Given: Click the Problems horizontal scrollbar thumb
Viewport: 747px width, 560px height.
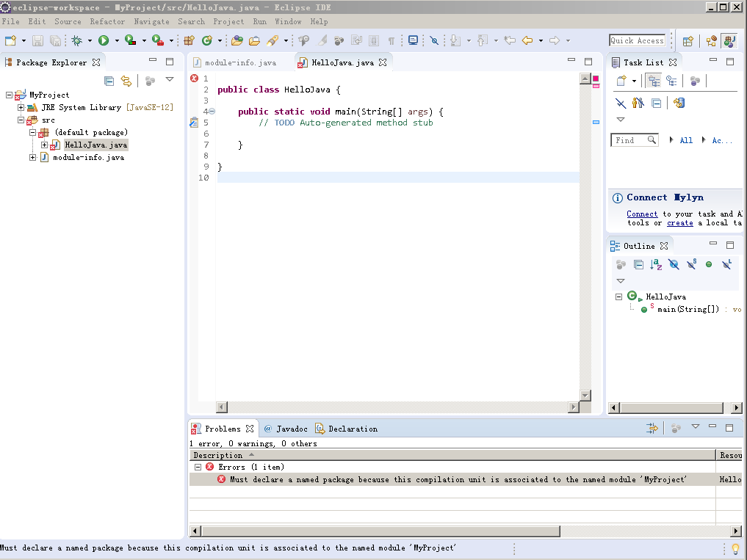Looking at the screenshot, I should click(380, 531).
